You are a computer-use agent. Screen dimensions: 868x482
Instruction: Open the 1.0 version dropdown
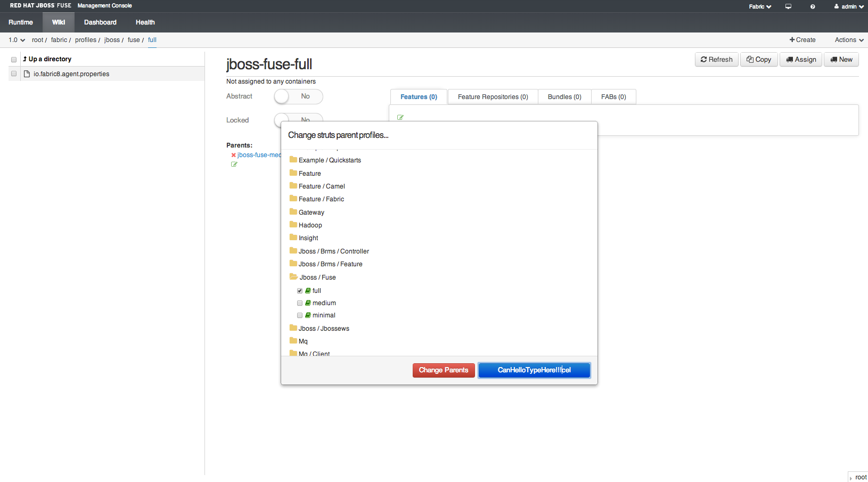pos(17,40)
